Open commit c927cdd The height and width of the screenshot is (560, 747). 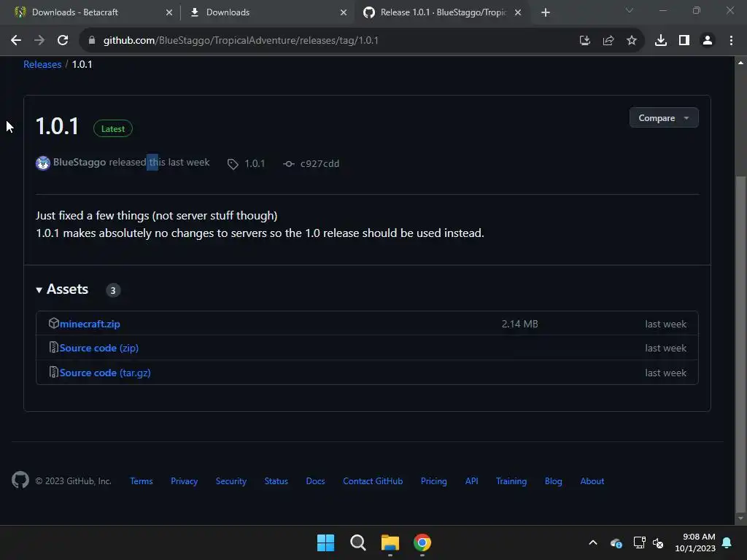click(x=320, y=164)
